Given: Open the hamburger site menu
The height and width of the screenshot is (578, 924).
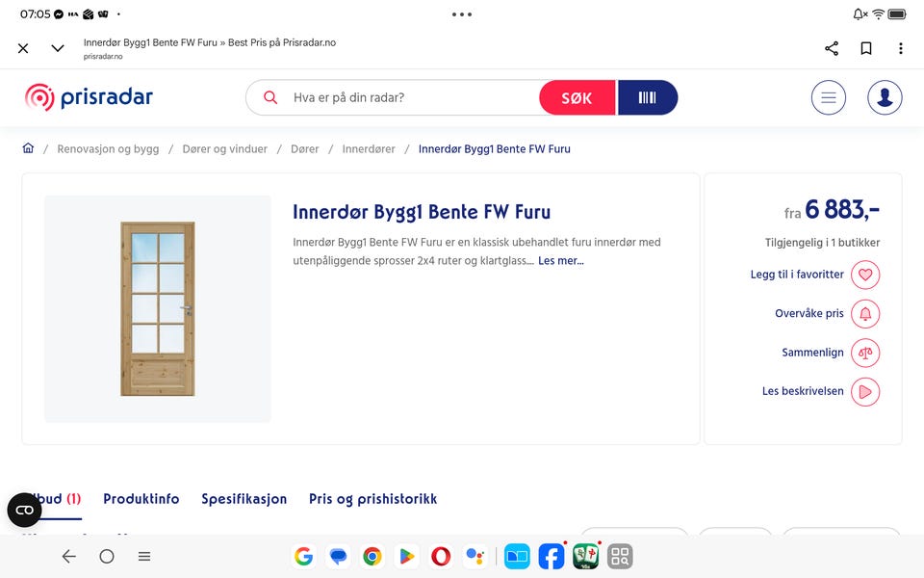Looking at the screenshot, I should (829, 97).
